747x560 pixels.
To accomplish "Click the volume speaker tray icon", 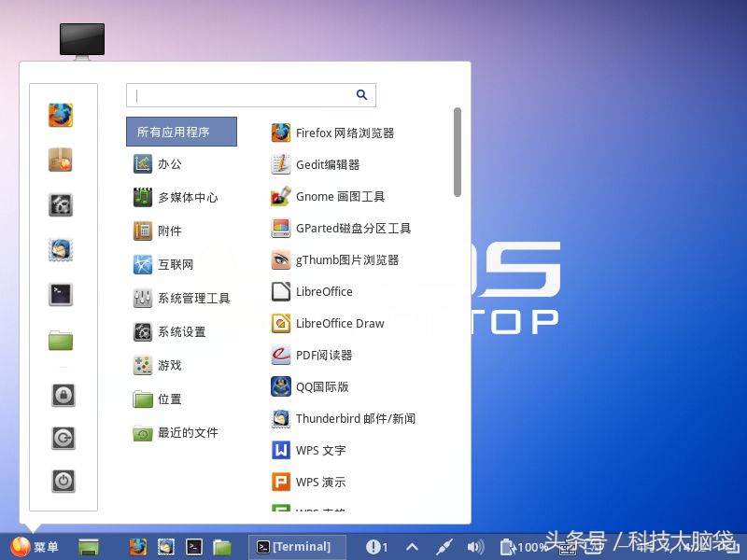I will pos(475,547).
